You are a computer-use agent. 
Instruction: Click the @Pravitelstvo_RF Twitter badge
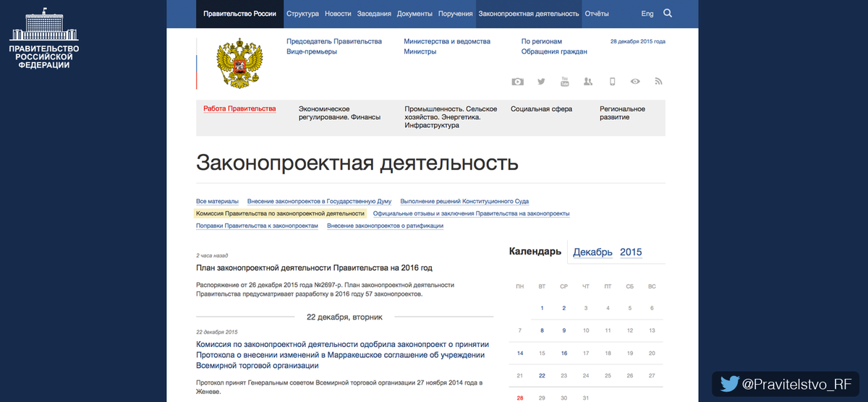point(787,384)
